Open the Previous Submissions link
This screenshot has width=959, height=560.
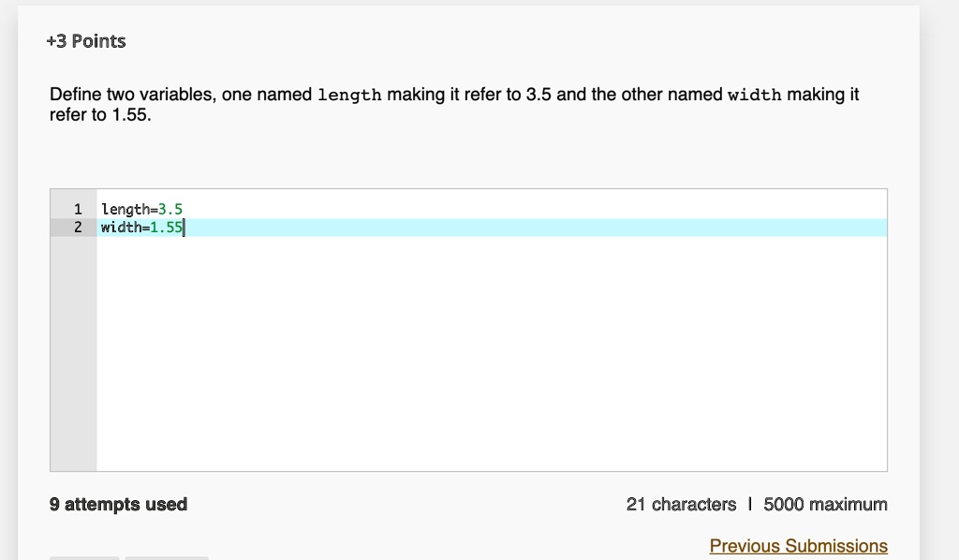tap(798, 546)
